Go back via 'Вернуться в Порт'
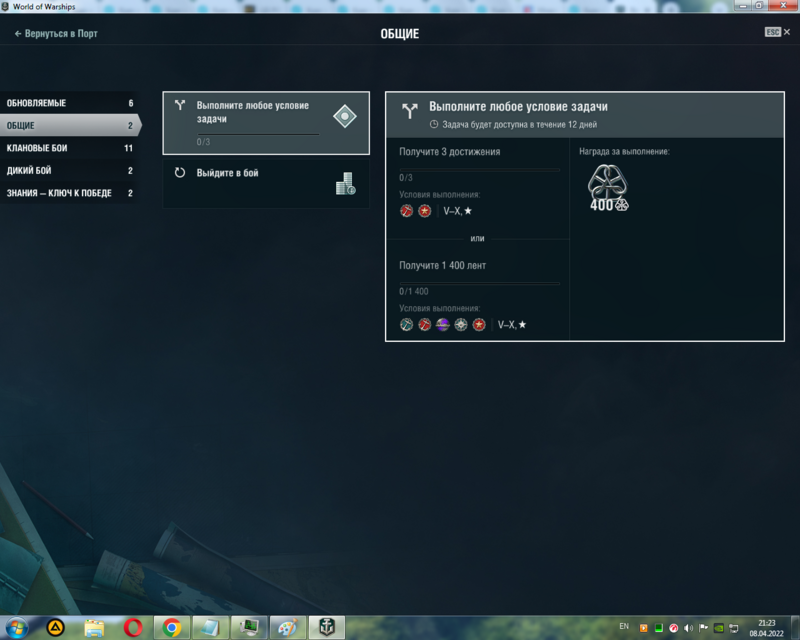The width and height of the screenshot is (800, 640). [56, 34]
